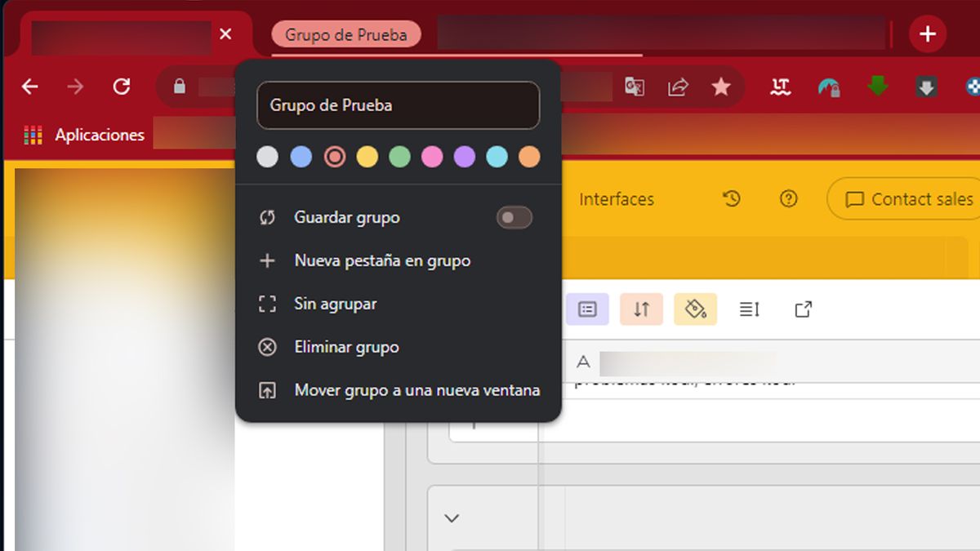Bookmark the page with the star icon
The image size is (980, 551).
721,87
